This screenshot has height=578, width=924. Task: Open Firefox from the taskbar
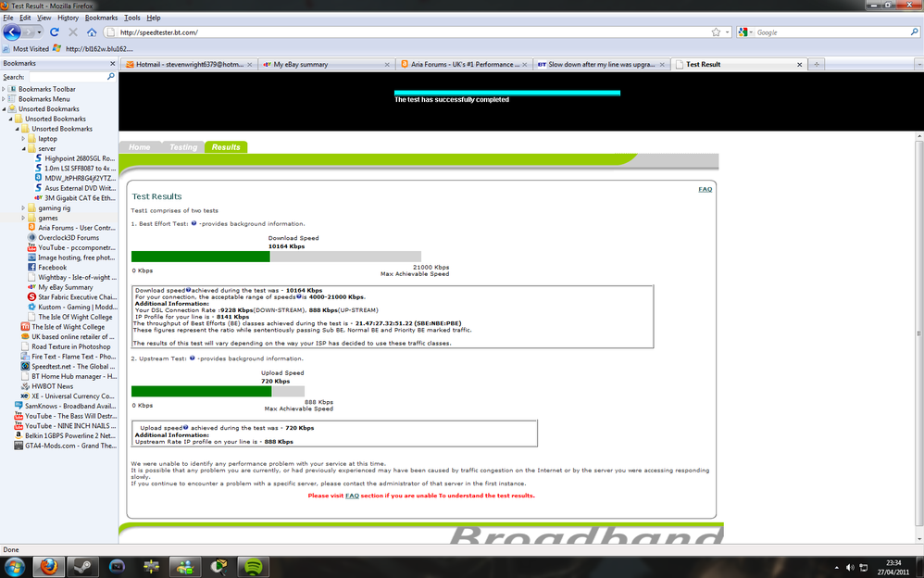coord(48,567)
